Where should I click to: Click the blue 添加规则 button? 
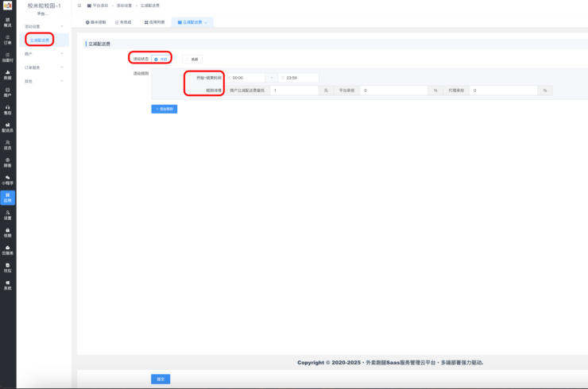pos(164,109)
